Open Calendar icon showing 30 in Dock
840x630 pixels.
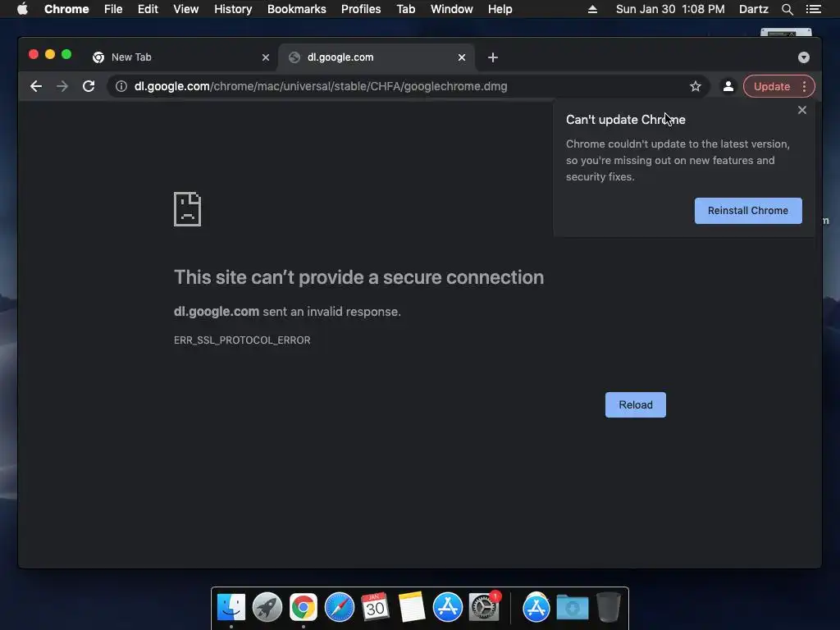[375, 608]
